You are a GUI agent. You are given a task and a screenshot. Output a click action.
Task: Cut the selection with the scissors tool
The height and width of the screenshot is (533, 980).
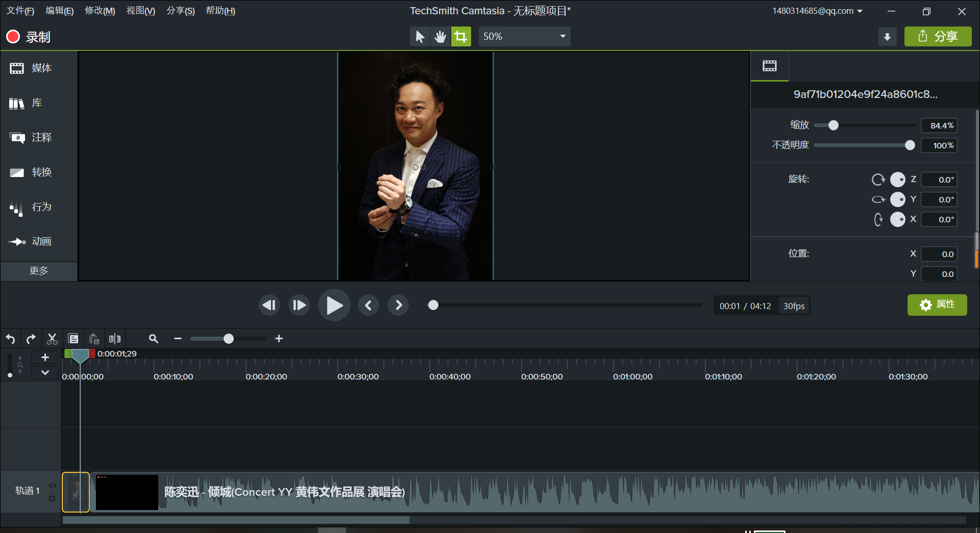(52, 339)
